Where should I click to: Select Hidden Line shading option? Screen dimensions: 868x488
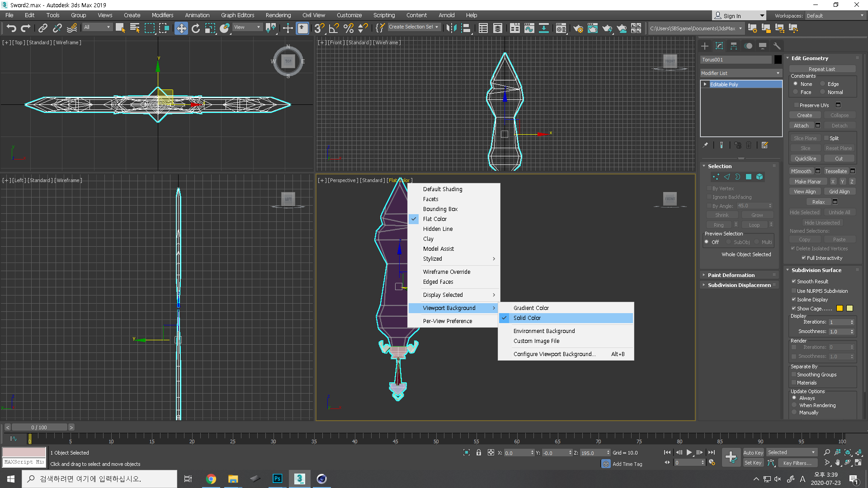pos(438,229)
